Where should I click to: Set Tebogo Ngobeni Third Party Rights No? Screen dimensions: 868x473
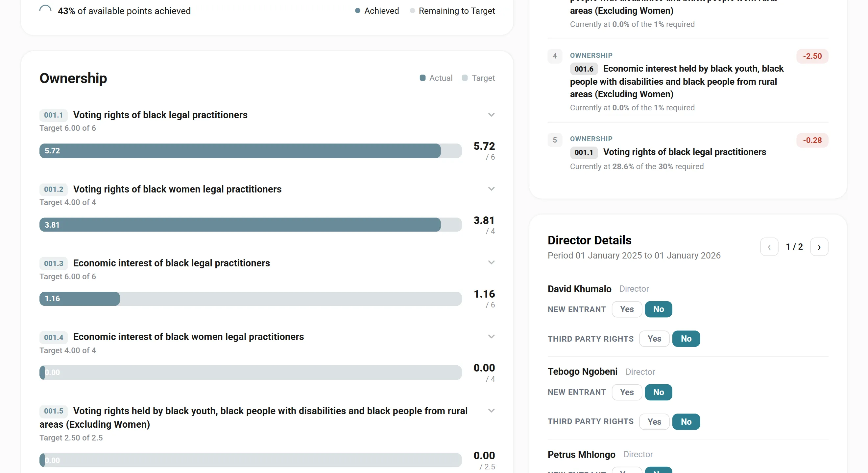(686, 422)
